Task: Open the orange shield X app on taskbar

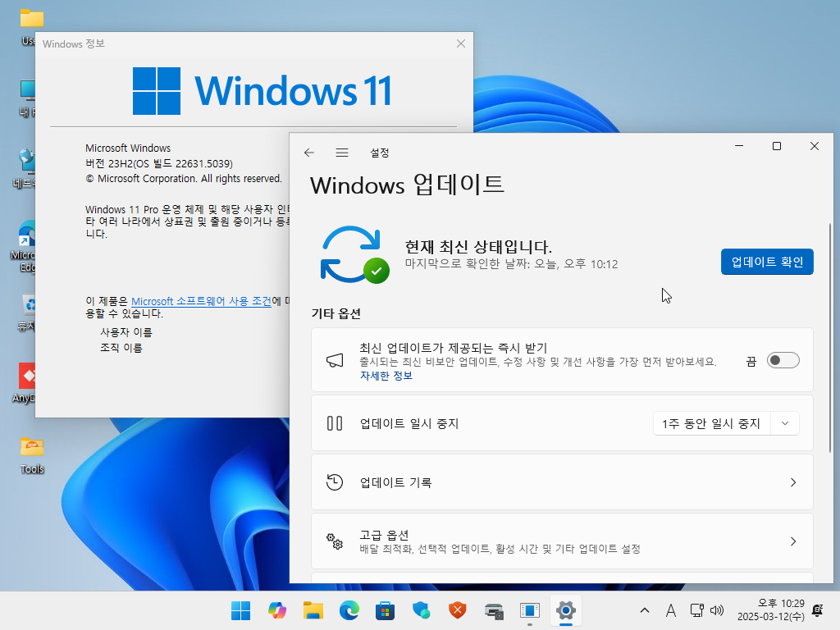Action: pyautogui.click(x=458, y=610)
